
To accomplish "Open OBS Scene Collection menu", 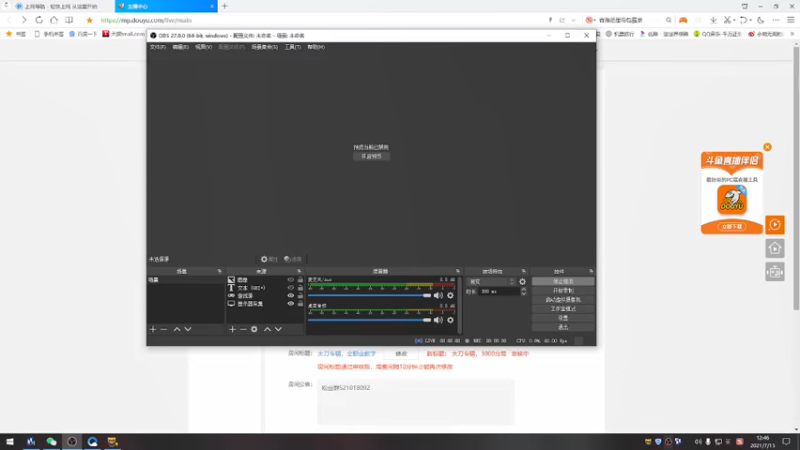I will point(264,47).
